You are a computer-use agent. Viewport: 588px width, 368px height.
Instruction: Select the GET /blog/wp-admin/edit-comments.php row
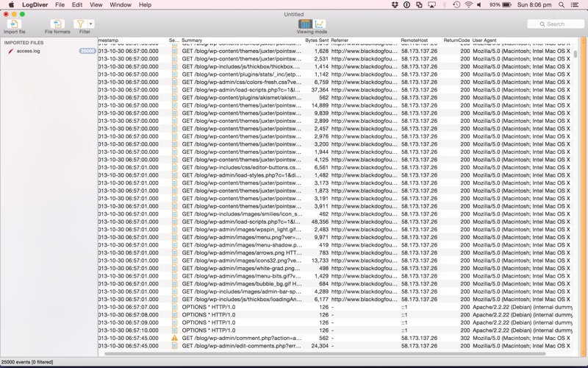335,346
